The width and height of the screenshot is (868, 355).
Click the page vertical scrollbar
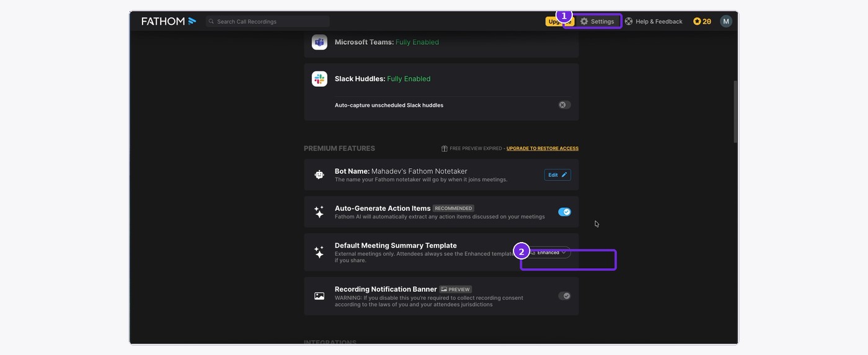tap(736, 112)
